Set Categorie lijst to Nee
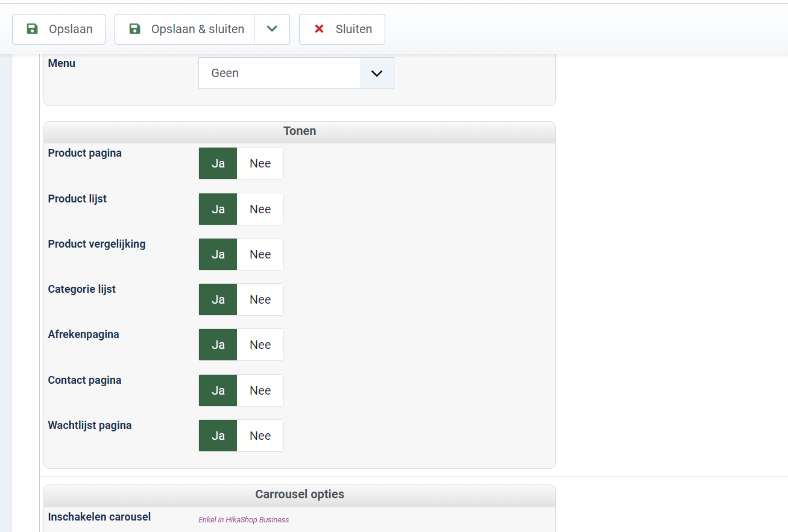The height and width of the screenshot is (532, 788). coord(260,299)
